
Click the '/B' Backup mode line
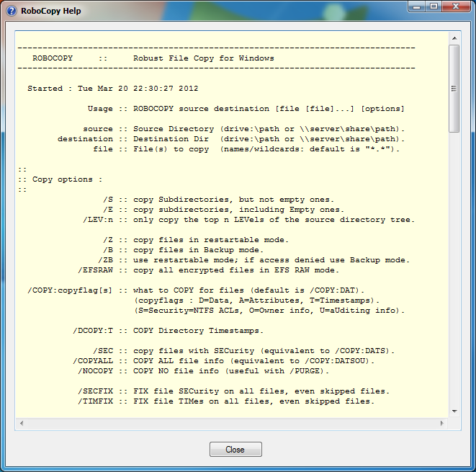(x=184, y=249)
